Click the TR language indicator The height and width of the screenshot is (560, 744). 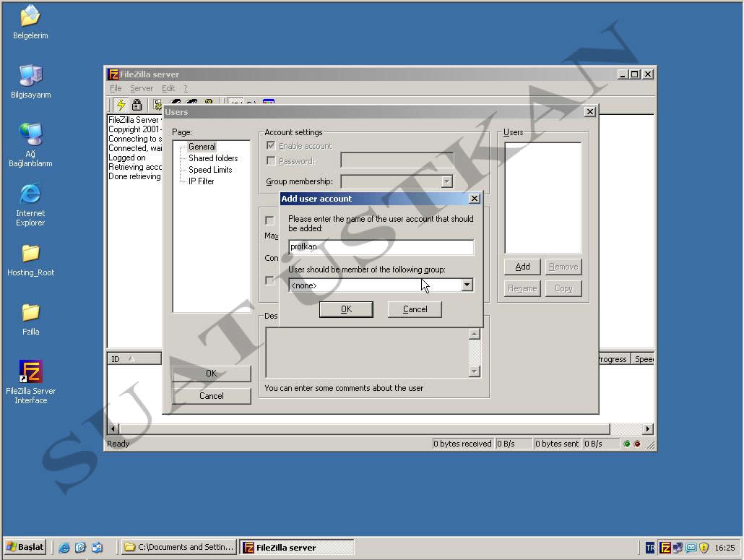pos(650,548)
